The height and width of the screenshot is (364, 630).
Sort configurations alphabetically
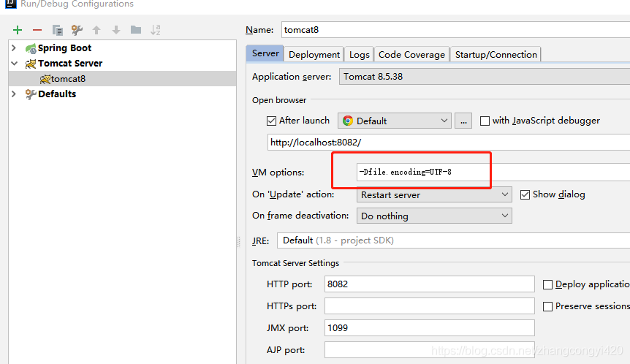click(x=156, y=30)
